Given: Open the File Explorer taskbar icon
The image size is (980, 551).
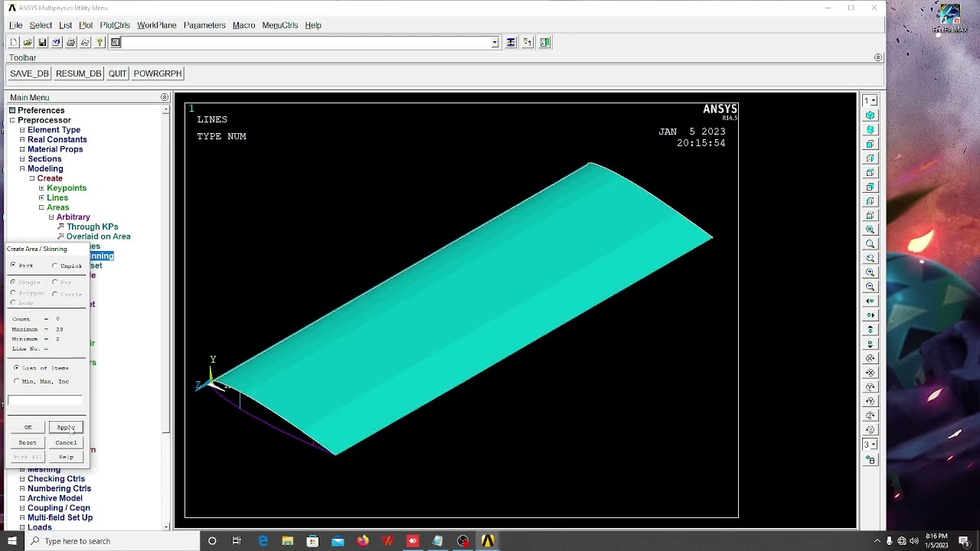Looking at the screenshot, I should (288, 541).
